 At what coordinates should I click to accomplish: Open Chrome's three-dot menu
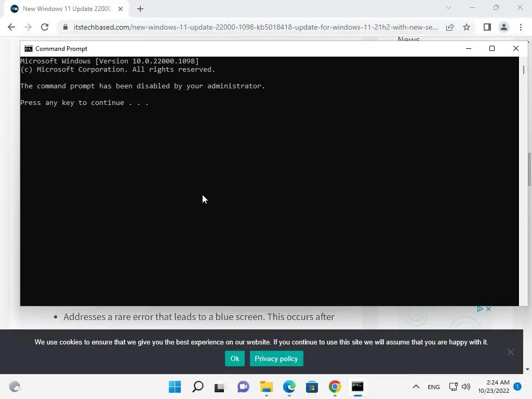[521, 27]
